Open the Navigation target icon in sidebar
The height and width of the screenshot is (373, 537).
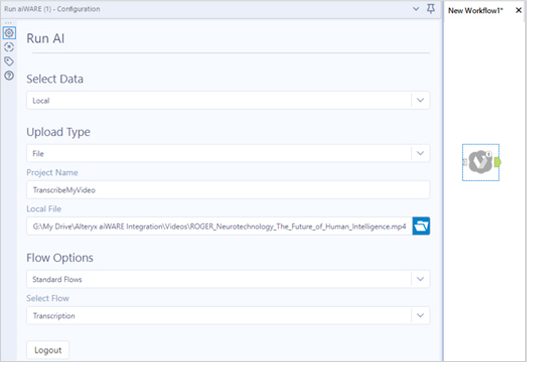coord(9,47)
